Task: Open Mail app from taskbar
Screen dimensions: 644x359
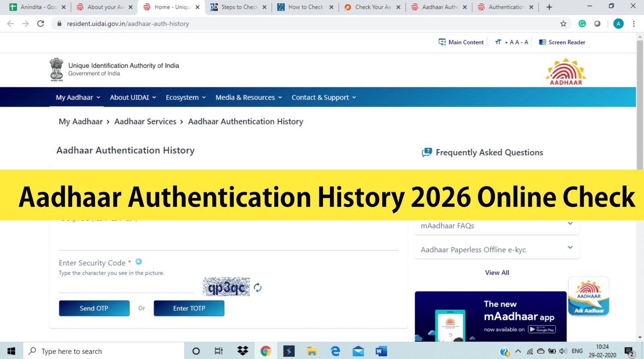Action: coord(358,351)
